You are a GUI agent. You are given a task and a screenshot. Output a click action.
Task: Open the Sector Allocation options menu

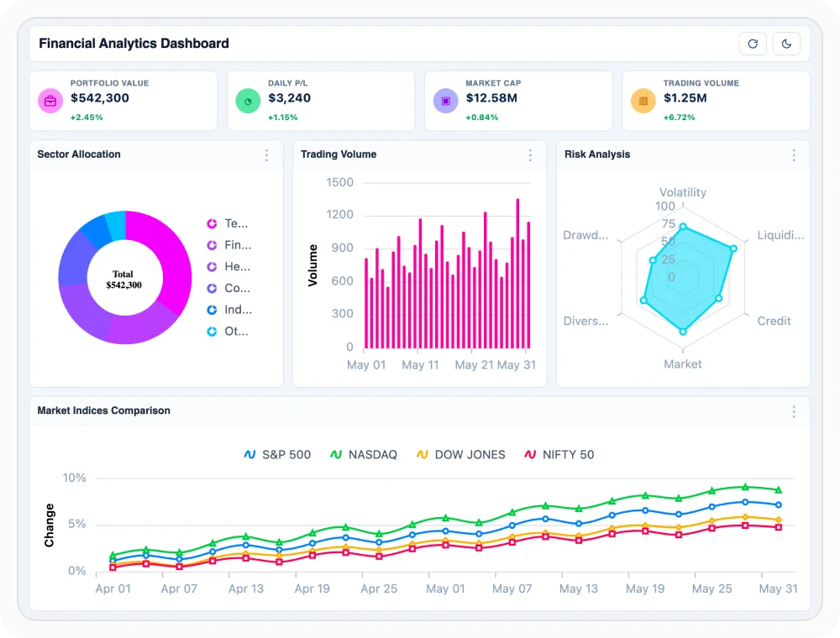pyautogui.click(x=266, y=155)
